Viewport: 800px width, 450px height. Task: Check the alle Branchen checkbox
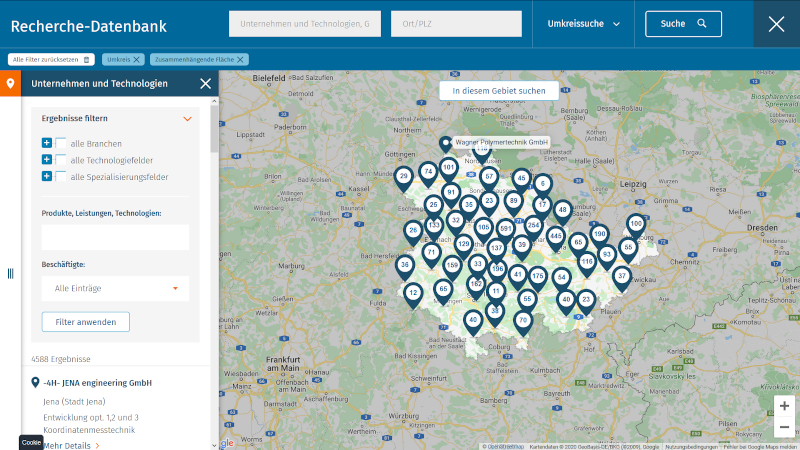[61, 143]
